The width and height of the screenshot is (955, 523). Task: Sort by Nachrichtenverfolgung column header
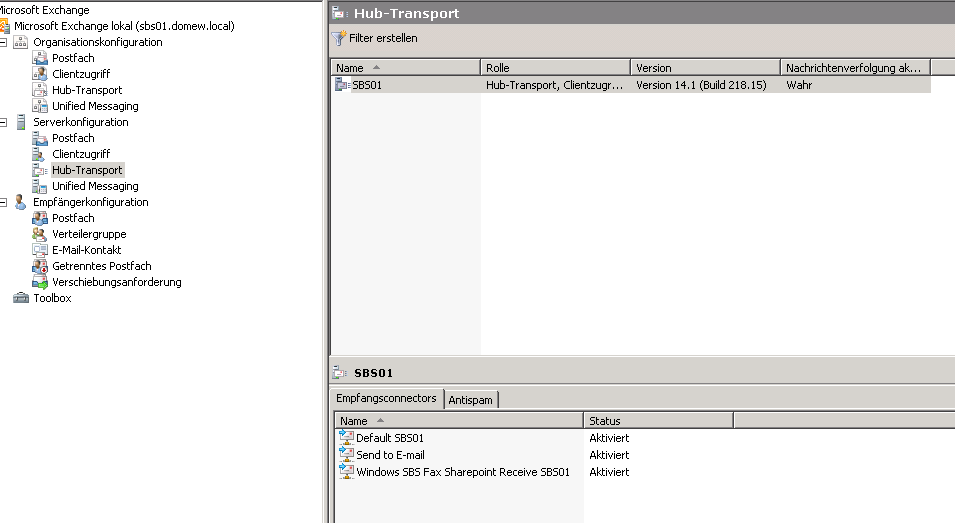856,68
